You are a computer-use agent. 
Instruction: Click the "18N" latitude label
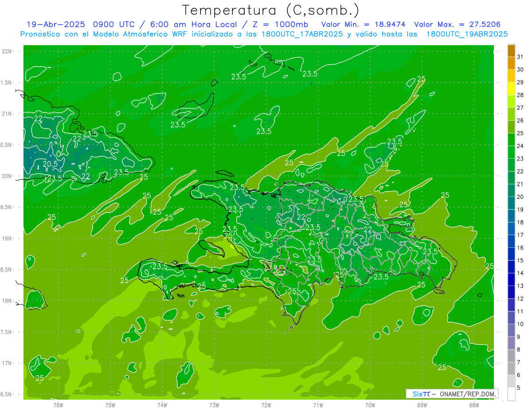(7, 301)
